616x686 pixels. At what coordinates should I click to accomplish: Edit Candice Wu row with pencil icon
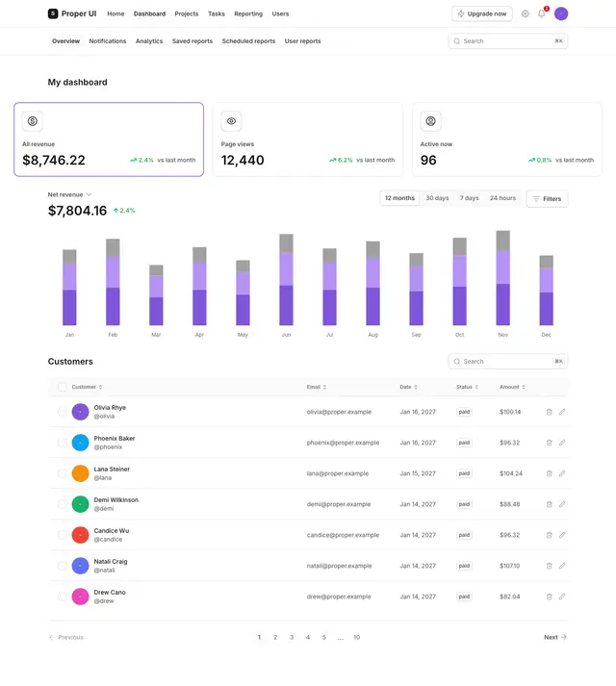click(x=562, y=535)
